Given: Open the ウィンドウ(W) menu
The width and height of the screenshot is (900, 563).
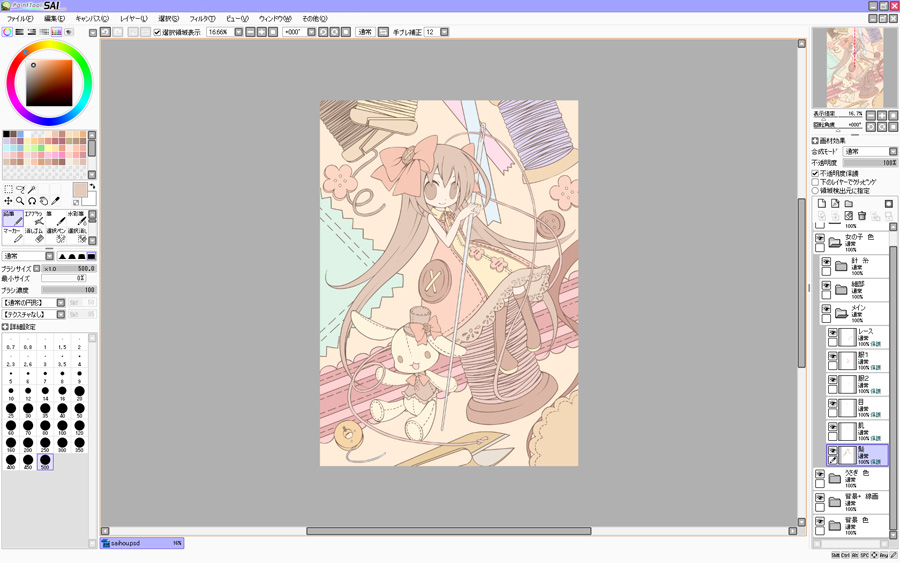Looking at the screenshot, I should [x=275, y=19].
